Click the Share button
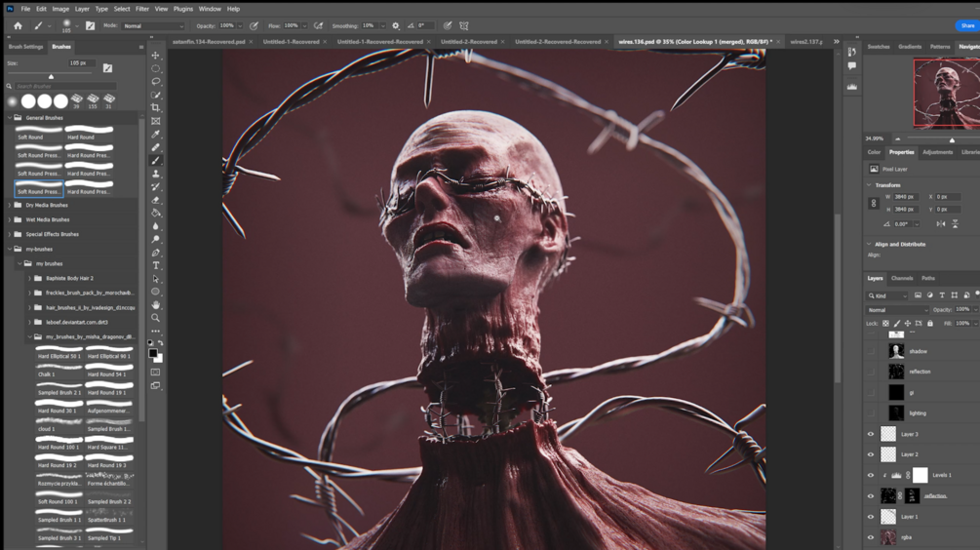 click(967, 25)
